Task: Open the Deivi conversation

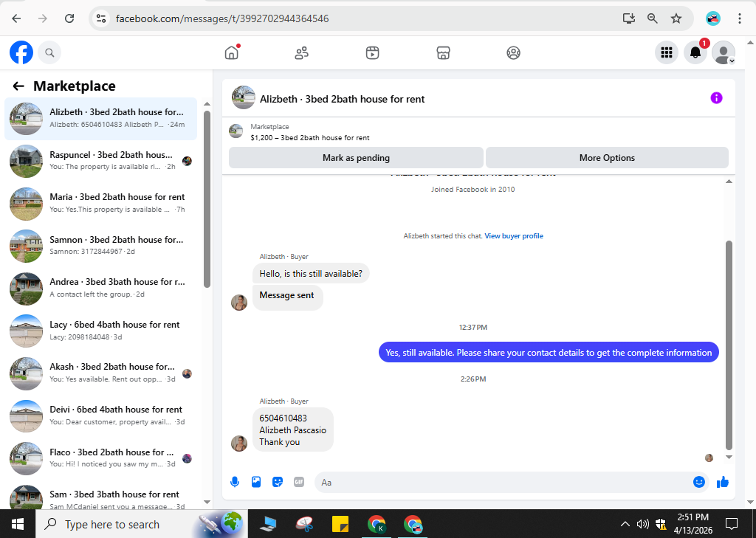Action: pyautogui.click(x=100, y=415)
